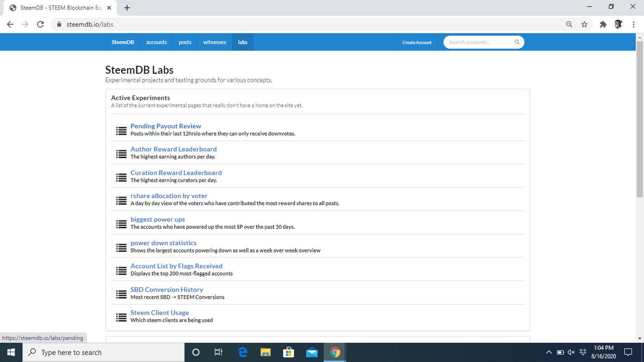Click list icon beside Author Reward Leaderboard
Image resolution: width=644 pixels, height=362 pixels.
click(x=121, y=154)
